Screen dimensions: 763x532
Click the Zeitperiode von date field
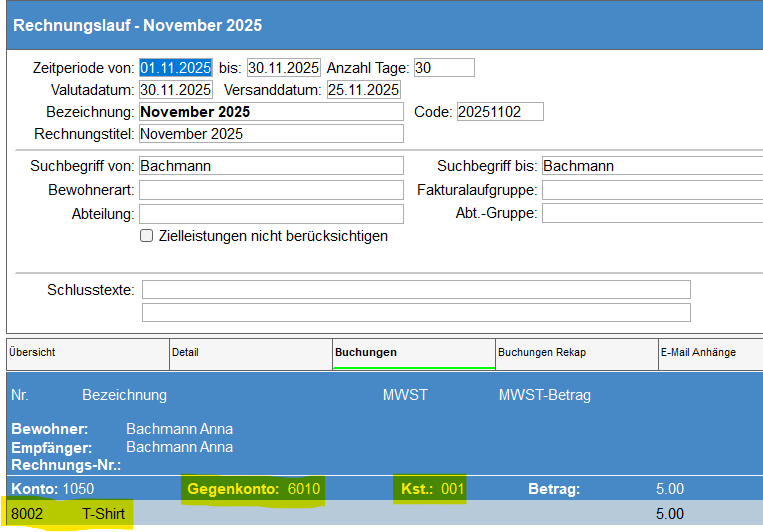[176, 68]
